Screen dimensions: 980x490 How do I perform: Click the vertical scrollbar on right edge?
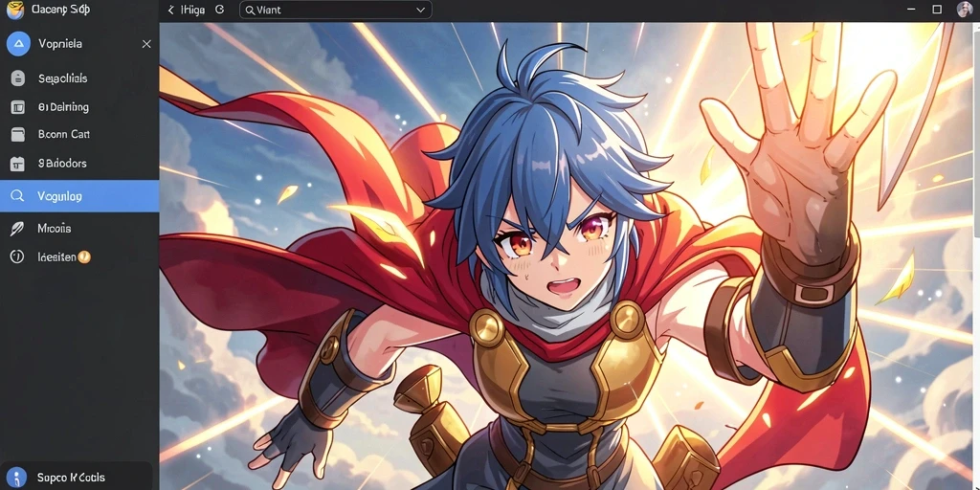pos(976,131)
